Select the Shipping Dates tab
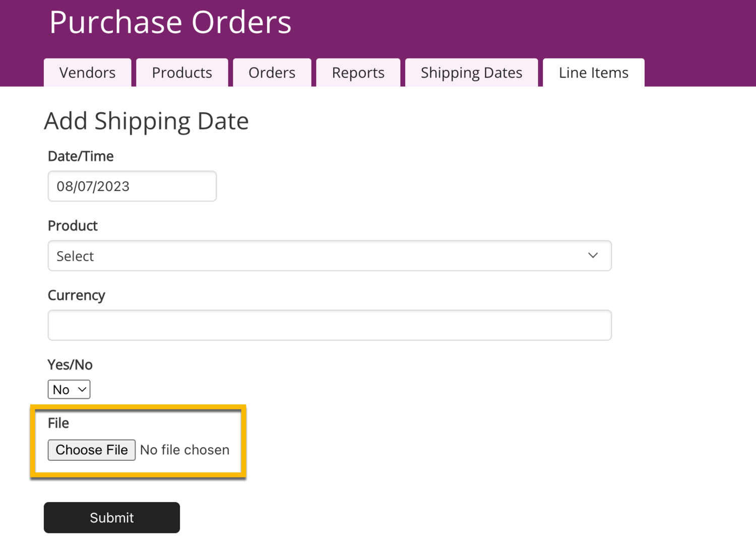The width and height of the screenshot is (756, 557). [x=471, y=73]
